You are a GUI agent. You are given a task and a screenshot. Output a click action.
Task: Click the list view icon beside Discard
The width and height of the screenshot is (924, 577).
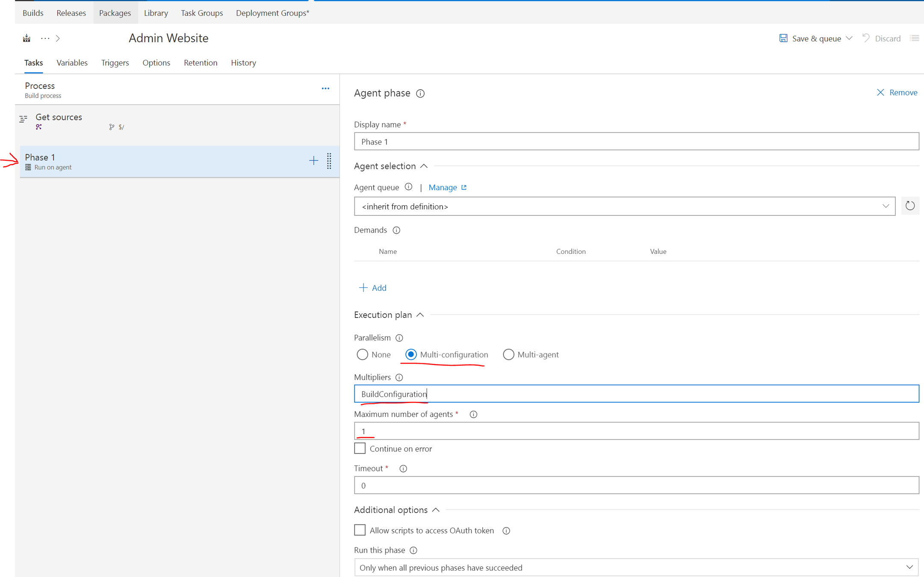[x=914, y=38]
